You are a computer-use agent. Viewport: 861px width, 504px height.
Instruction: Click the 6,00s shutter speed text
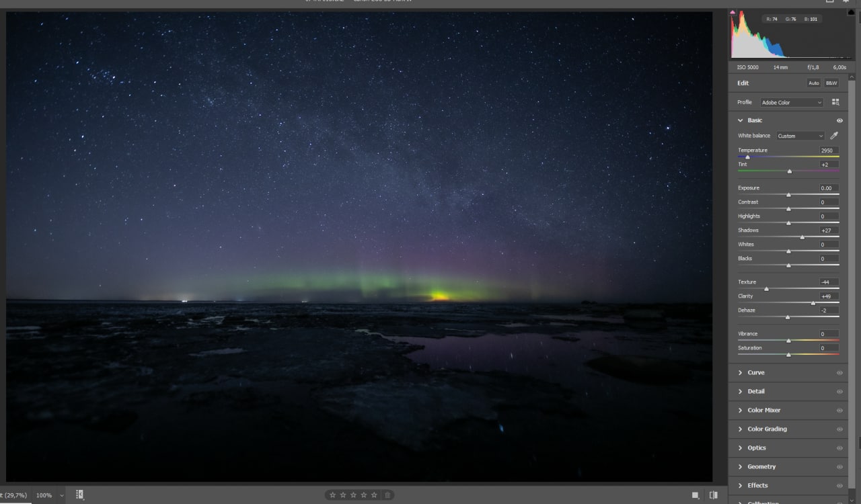(840, 67)
